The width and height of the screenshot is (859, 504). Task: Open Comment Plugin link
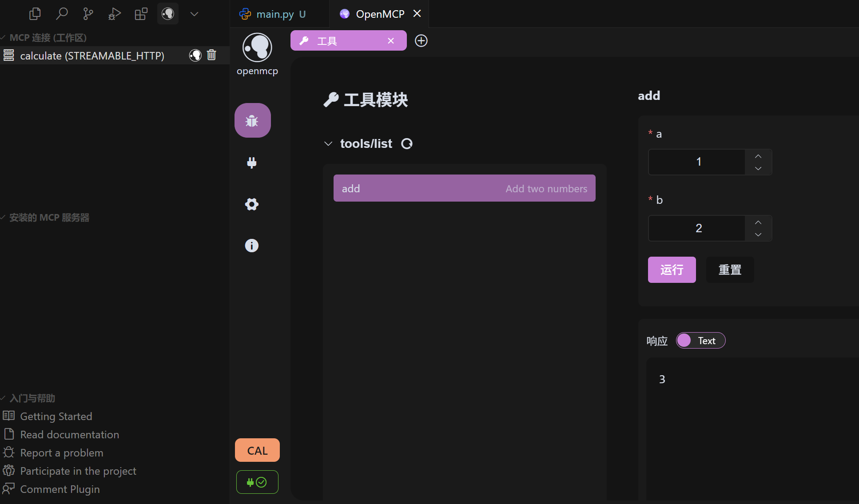[60, 489]
